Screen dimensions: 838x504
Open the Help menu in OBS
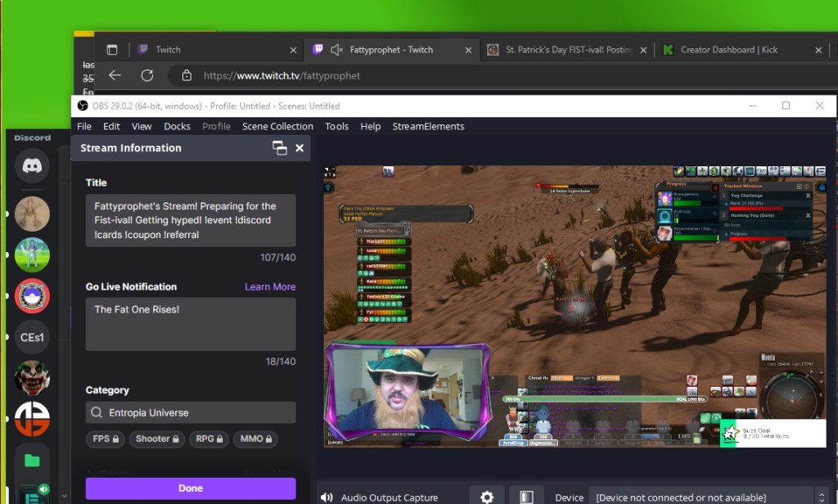(x=371, y=127)
